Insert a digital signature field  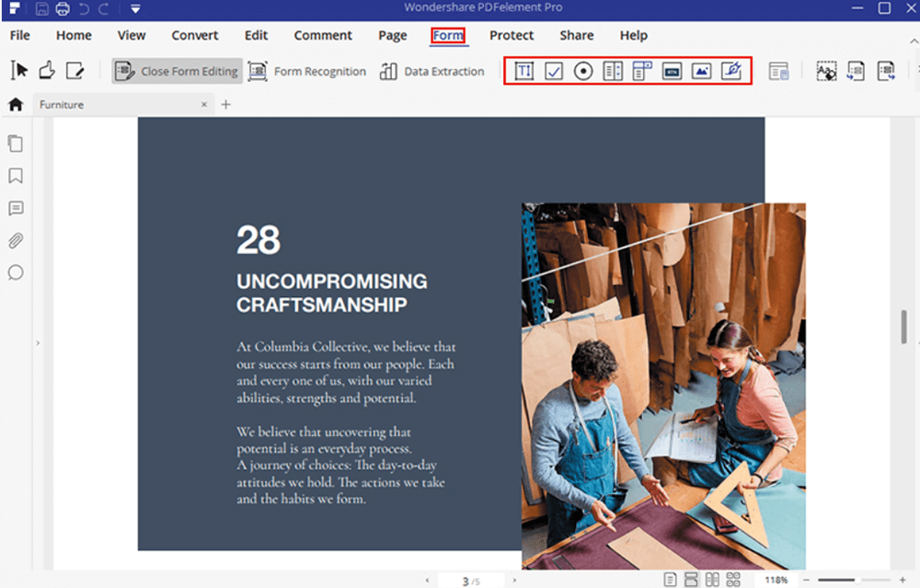tap(731, 71)
